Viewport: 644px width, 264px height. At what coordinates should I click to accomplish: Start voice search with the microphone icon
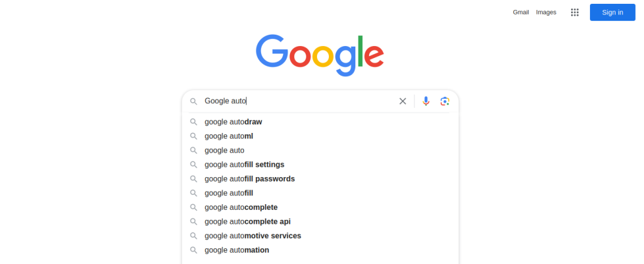click(x=426, y=101)
